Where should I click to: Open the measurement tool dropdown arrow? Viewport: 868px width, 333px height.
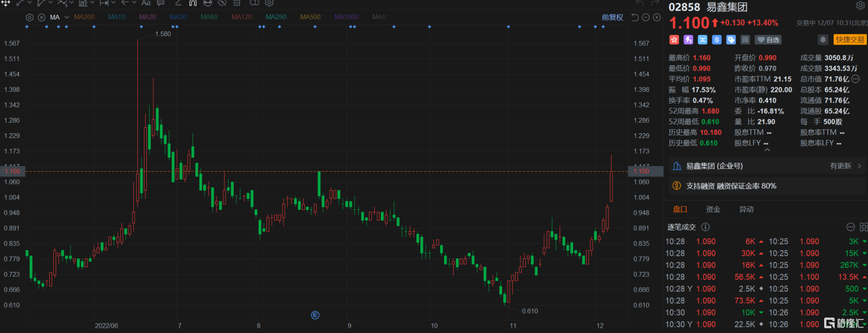click(92, 3)
